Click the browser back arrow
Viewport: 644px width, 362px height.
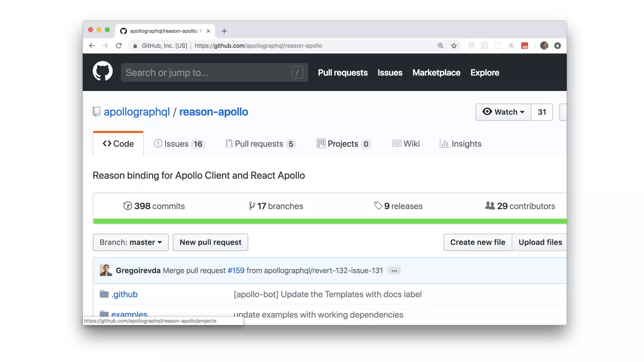(92, 46)
